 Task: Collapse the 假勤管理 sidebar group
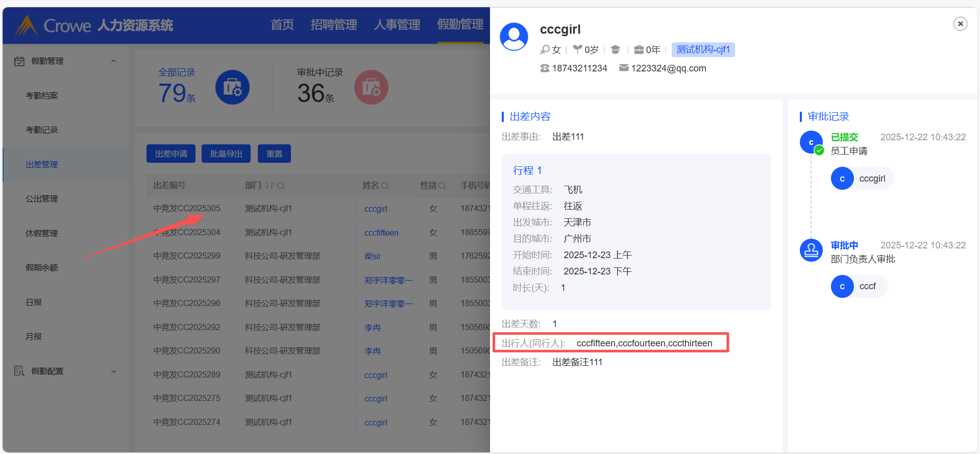pyautogui.click(x=114, y=61)
